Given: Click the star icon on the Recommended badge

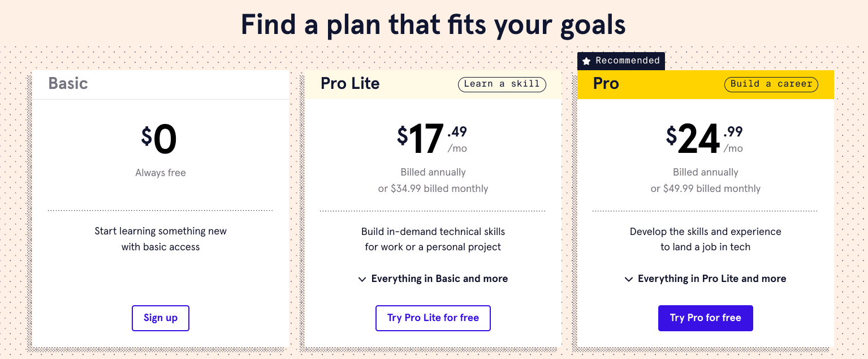Looking at the screenshot, I should coord(586,61).
